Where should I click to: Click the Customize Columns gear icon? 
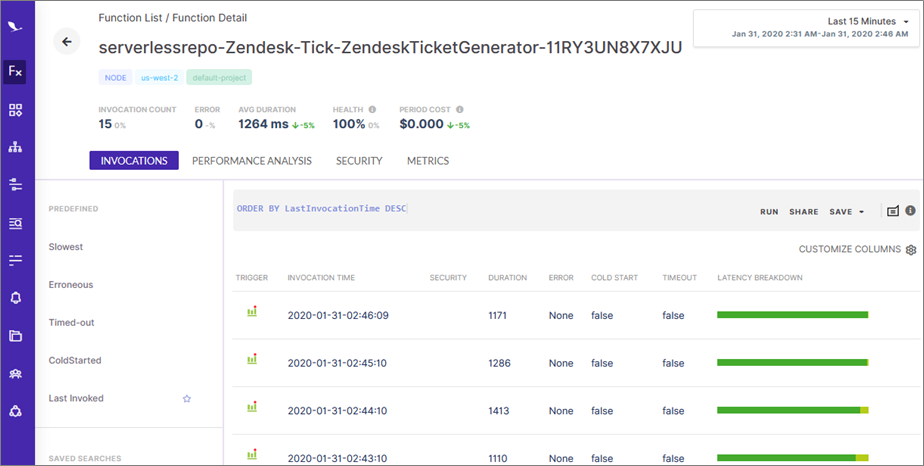[x=911, y=250]
